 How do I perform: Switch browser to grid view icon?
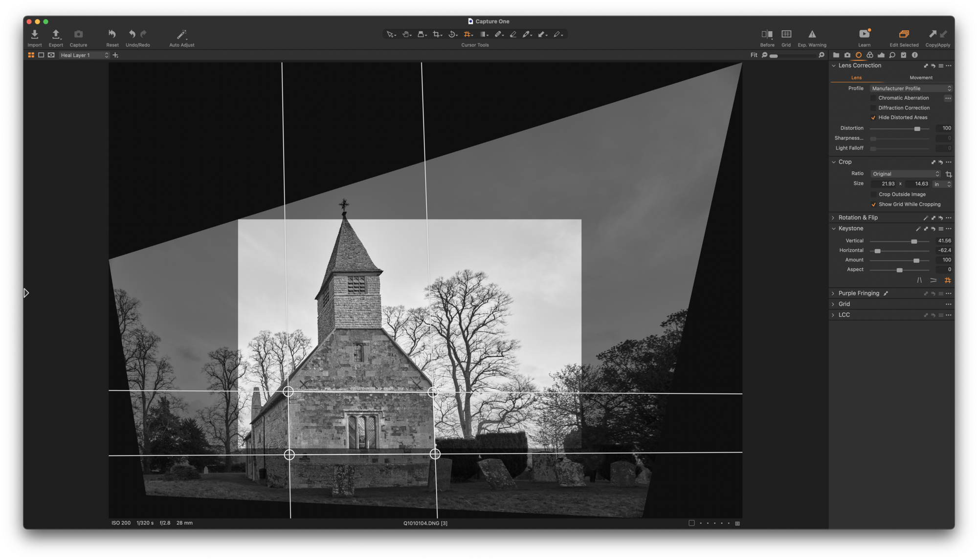coord(31,55)
